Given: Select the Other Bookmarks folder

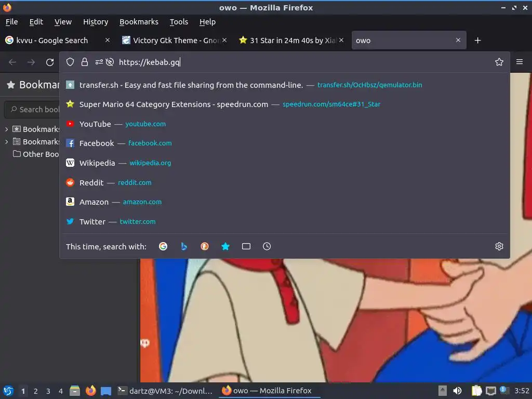Looking at the screenshot, I should (36, 154).
